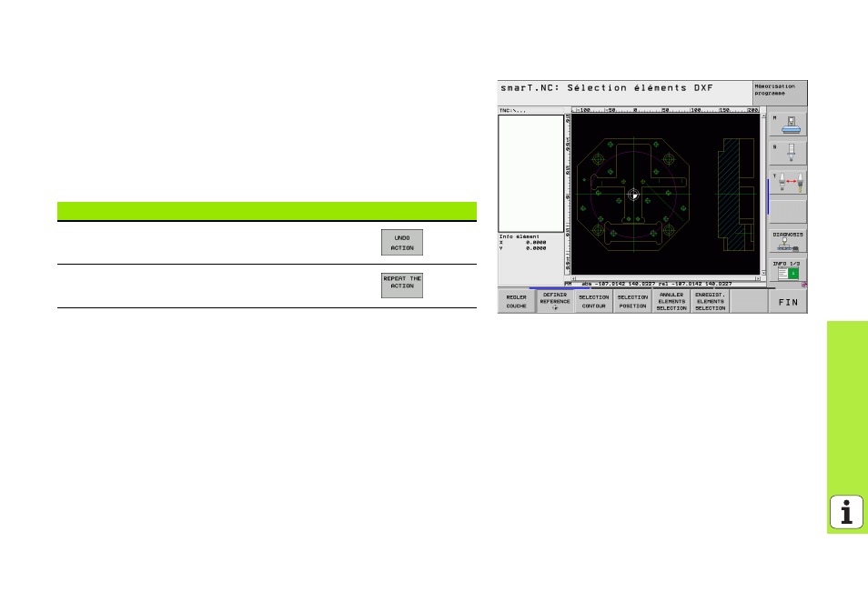Activate the DEFINIR REFERENCE soft key
This screenshot has width=868, height=612.
click(x=555, y=302)
